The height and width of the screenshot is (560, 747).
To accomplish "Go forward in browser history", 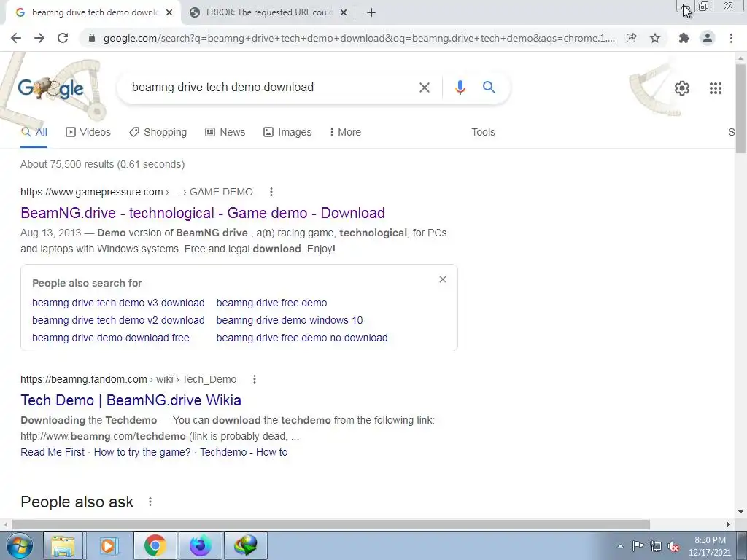I will [x=39, y=38].
